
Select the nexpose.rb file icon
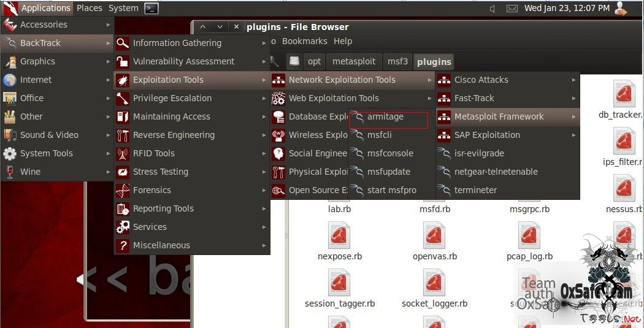(339, 235)
